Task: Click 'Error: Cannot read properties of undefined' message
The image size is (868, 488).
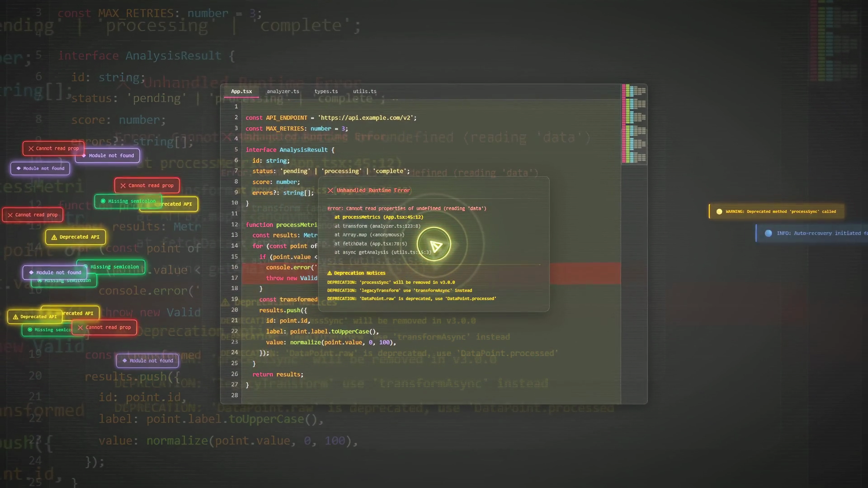Action: click(407, 208)
